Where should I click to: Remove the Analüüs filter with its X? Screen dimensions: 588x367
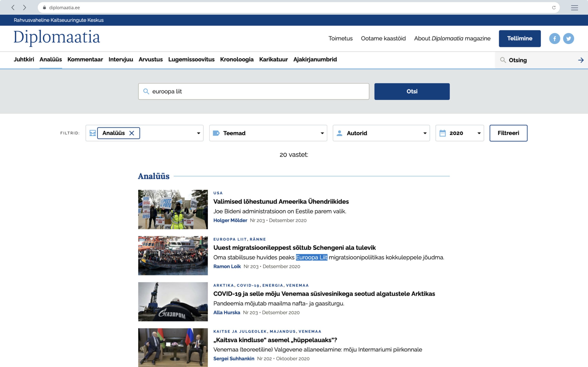point(132,133)
